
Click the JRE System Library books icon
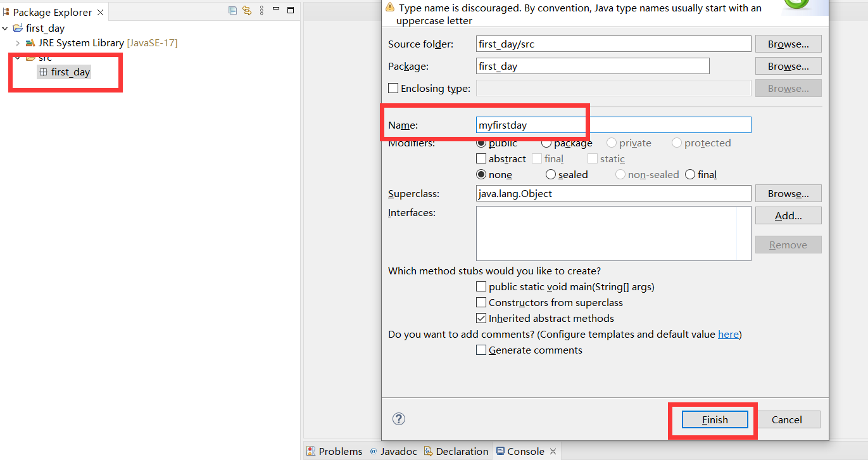30,43
